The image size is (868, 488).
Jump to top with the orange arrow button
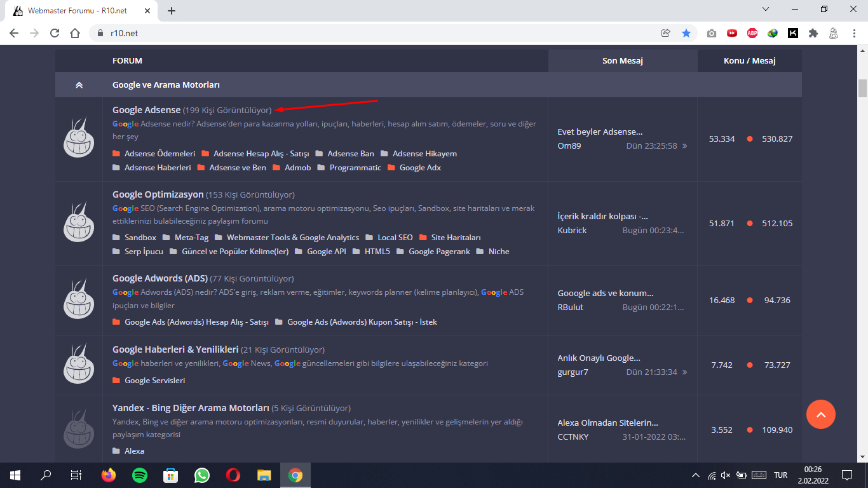(x=820, y=414)
